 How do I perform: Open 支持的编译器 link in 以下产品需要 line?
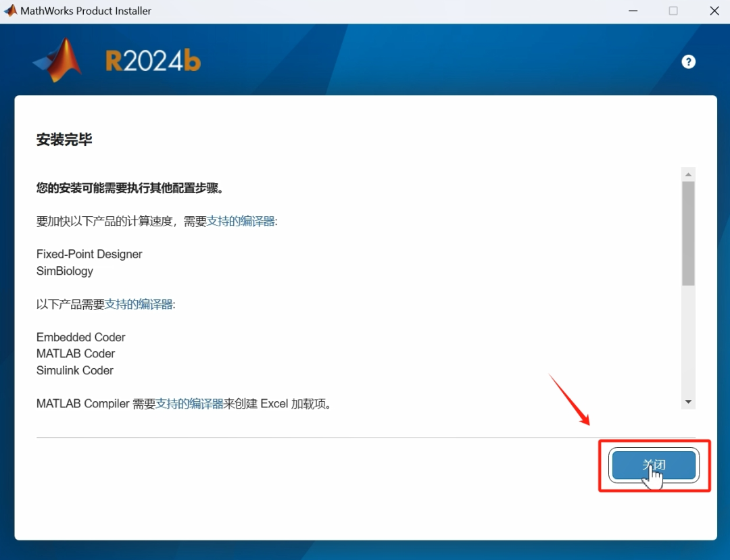[139, 304]
